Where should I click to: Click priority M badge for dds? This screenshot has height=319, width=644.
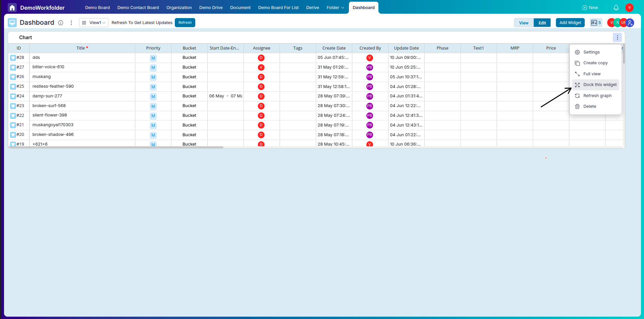[x=153, y=58]
